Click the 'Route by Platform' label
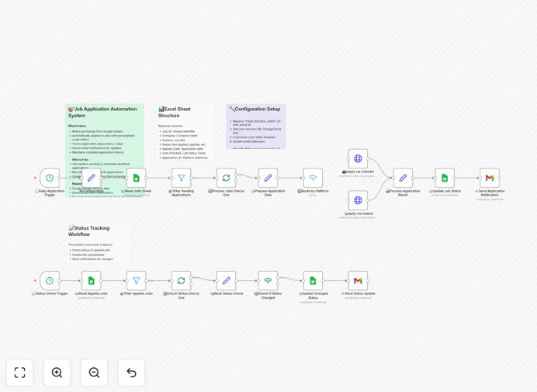Screen dimensions: 537x392 click(x=313, y=191)
